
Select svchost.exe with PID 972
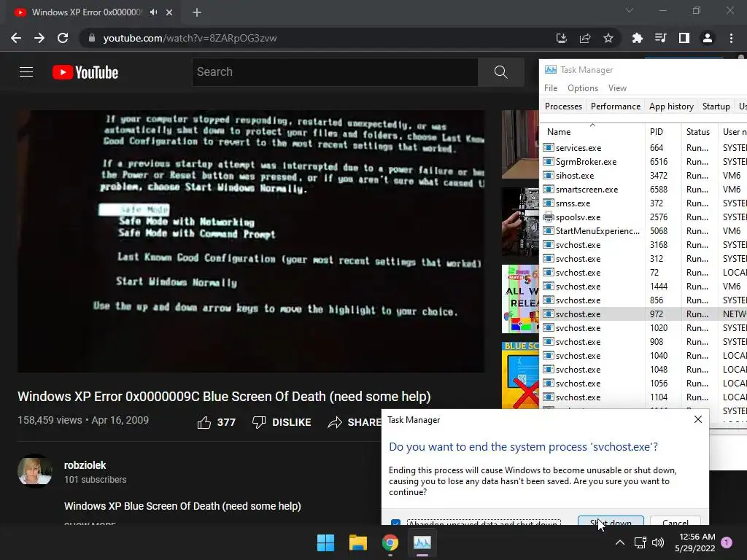[x=643, y=314]
